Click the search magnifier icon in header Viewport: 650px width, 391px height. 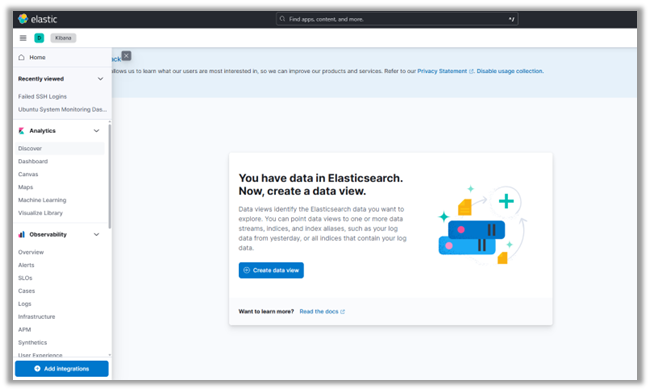click(282, 19)
